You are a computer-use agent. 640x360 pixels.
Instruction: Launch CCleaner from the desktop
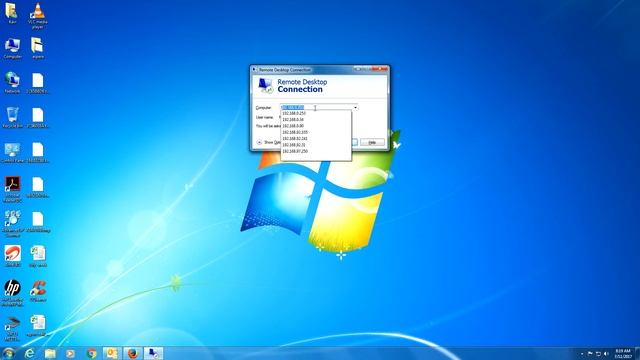coord(38,291)
